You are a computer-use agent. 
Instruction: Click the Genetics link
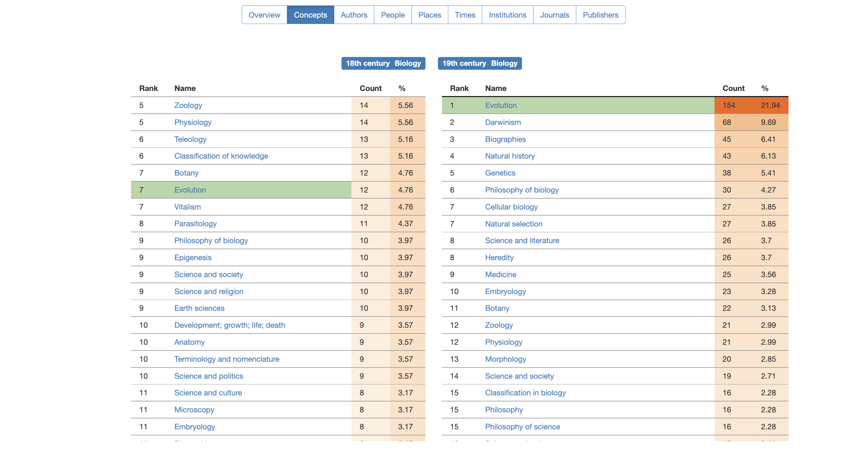click(500, 173)
